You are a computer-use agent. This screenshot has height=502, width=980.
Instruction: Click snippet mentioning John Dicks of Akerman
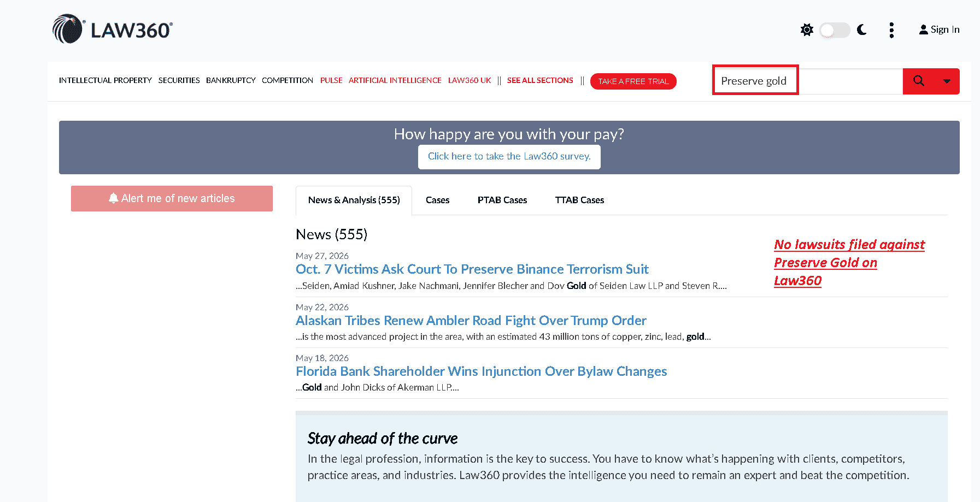click(x=377, y=387)
